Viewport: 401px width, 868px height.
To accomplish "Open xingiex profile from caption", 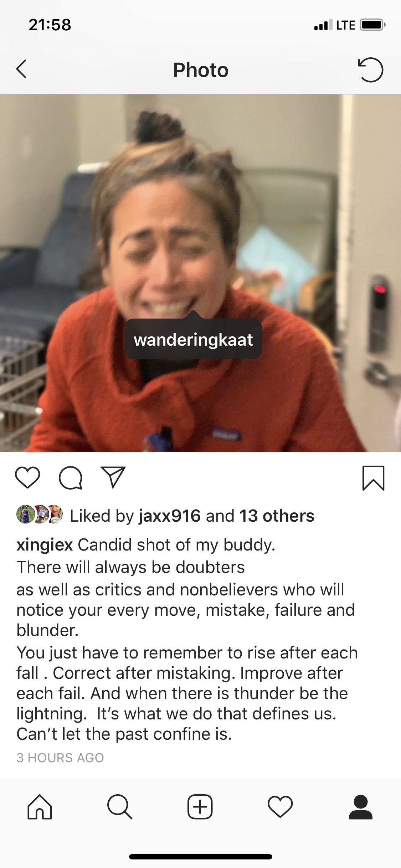I will point(45,545).
